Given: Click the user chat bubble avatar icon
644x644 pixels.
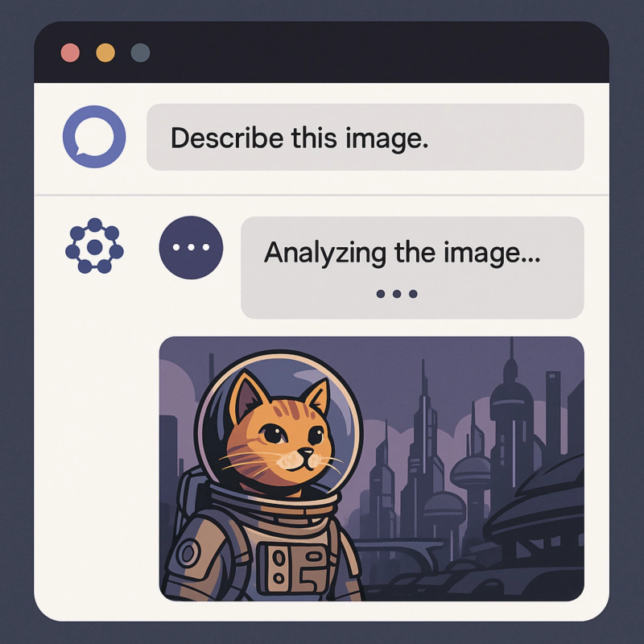Looking at the screenshot, I should pyautogui.click(x=94, y=136).
